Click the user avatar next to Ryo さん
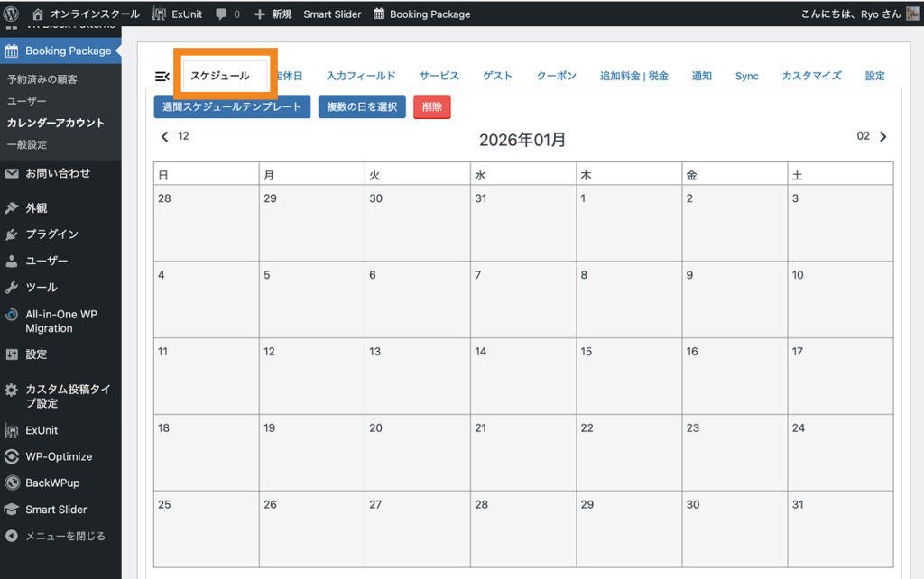This screenshot has height=579, width=924. (912, 14)
